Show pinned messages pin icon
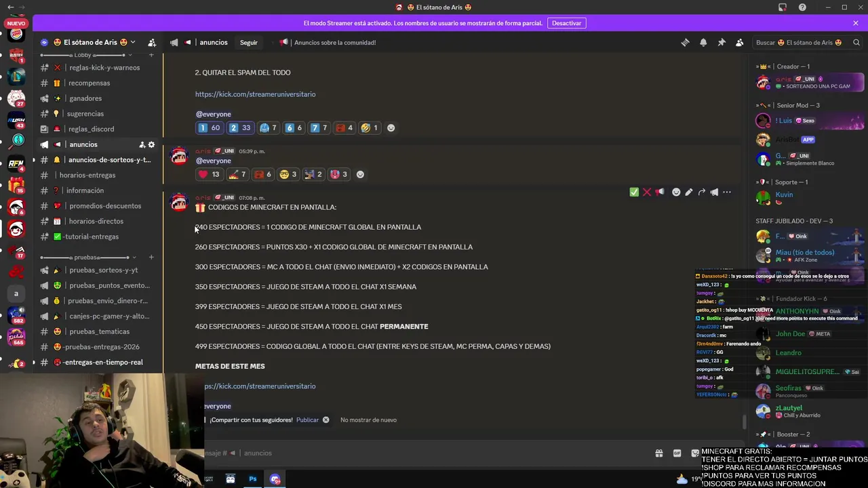 coord(722,42)
